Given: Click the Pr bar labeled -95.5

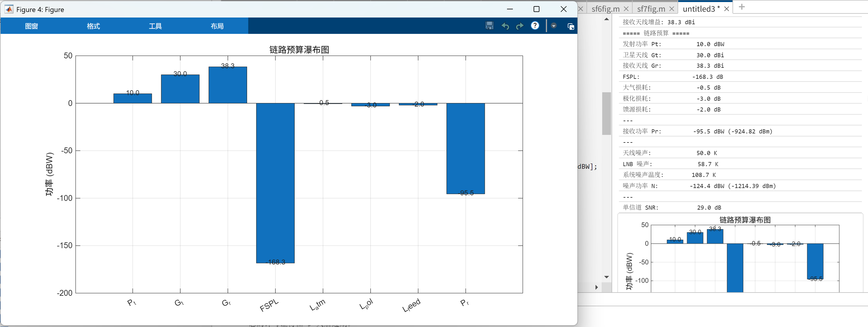Looking at the screenshot, I should (466, 149).
